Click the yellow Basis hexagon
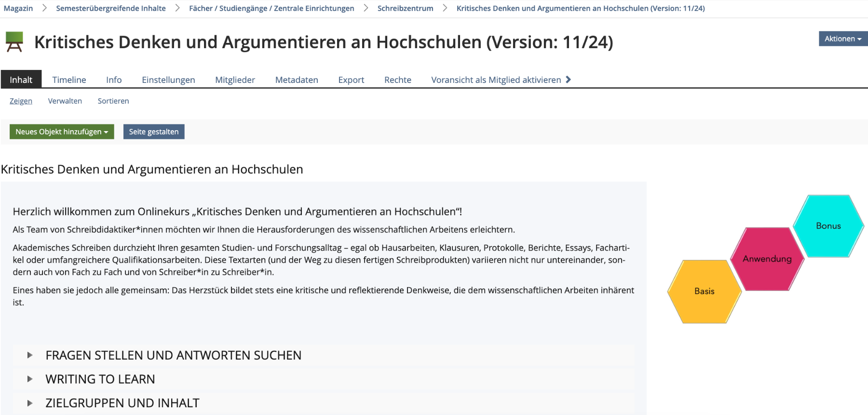The image size is (868, 415). coord(704,291)
